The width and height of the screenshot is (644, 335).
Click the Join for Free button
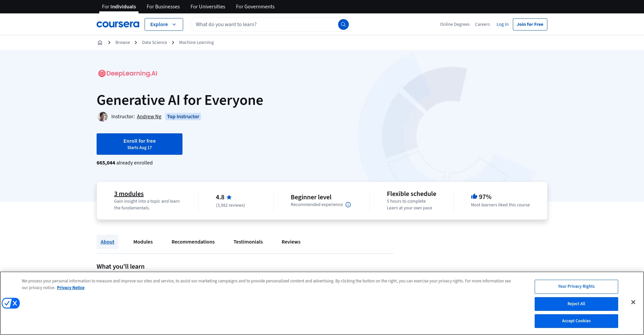[x=530, y=24]
